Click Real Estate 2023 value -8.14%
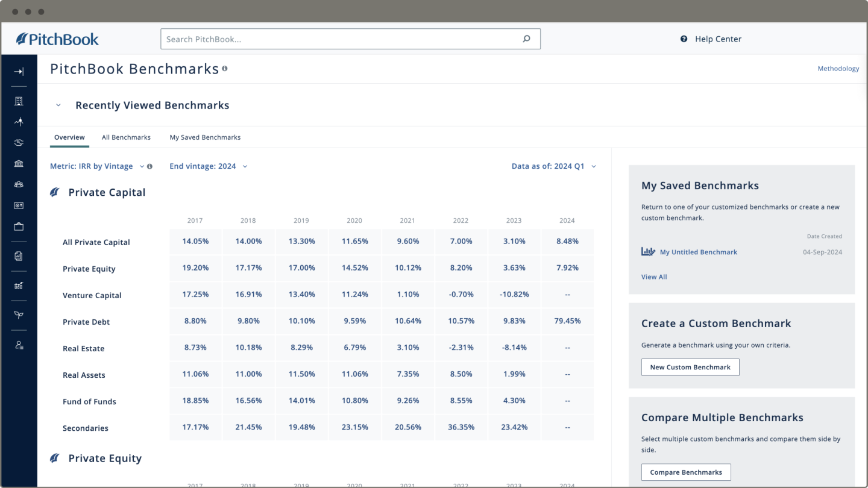 pyautogui.click(x=514, y=347)
